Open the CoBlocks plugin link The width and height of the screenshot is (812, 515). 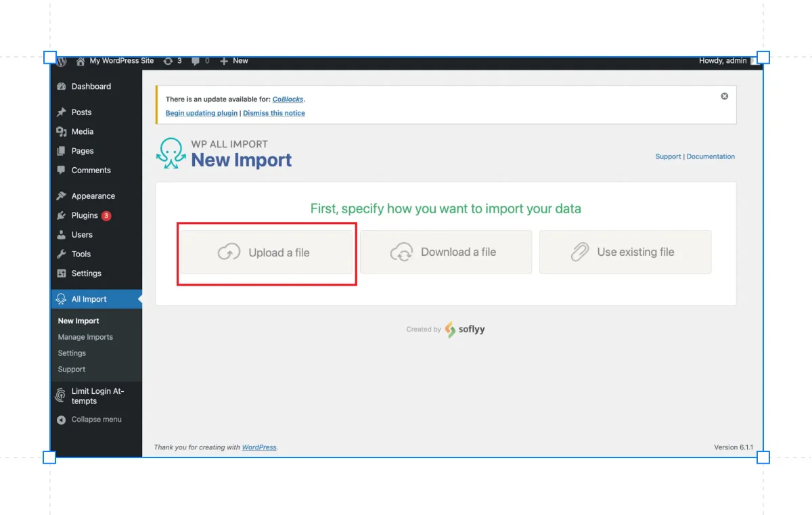(288, 99)
